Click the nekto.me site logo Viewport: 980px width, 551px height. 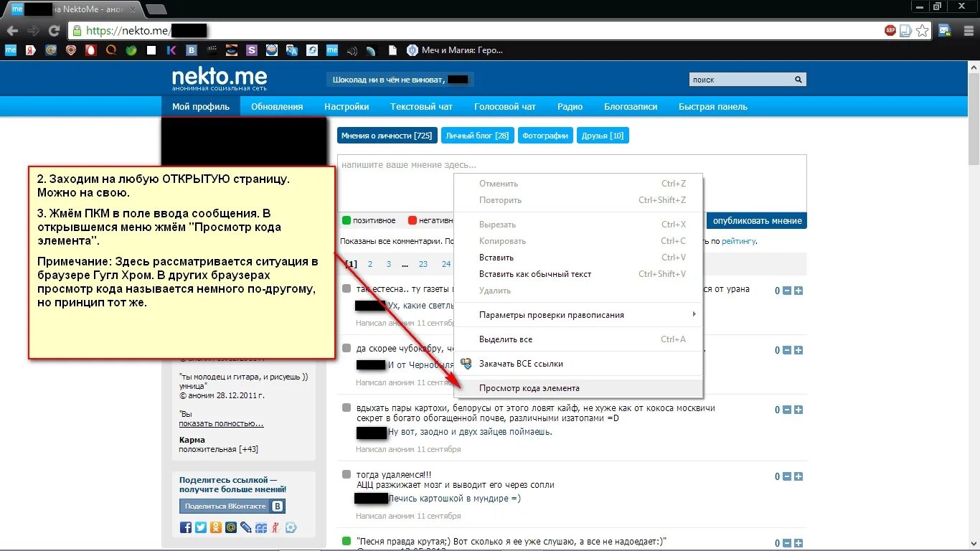(220, 79)
